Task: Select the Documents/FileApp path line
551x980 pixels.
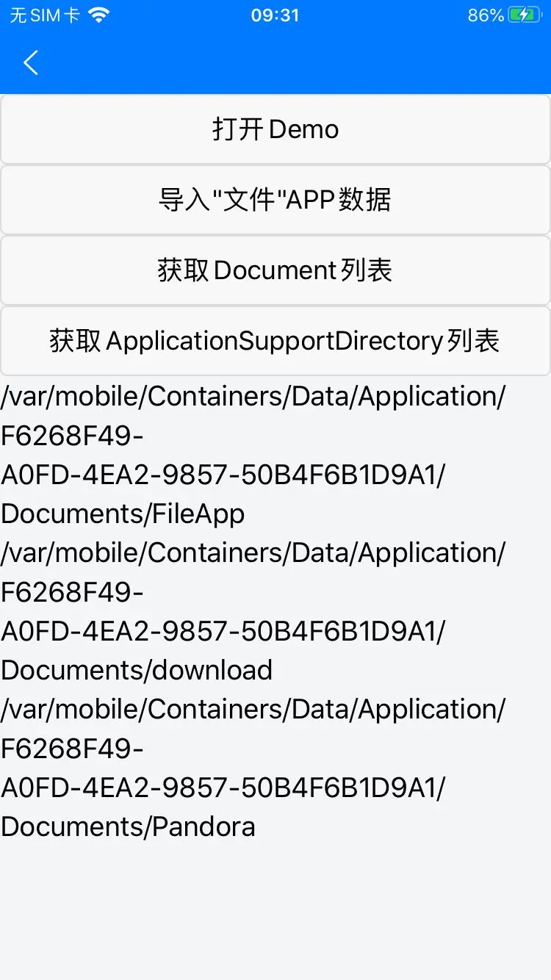Action: 123,514
